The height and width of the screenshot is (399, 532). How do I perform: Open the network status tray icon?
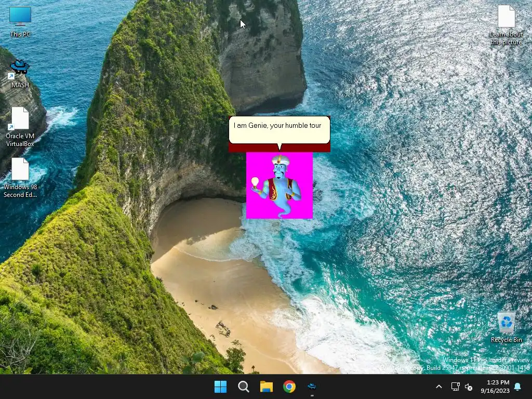[455, 387]
